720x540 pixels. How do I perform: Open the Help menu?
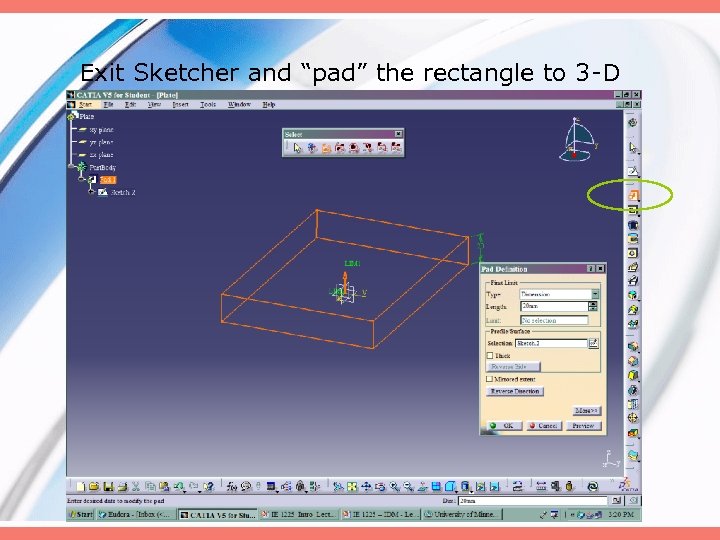[269, 105]
